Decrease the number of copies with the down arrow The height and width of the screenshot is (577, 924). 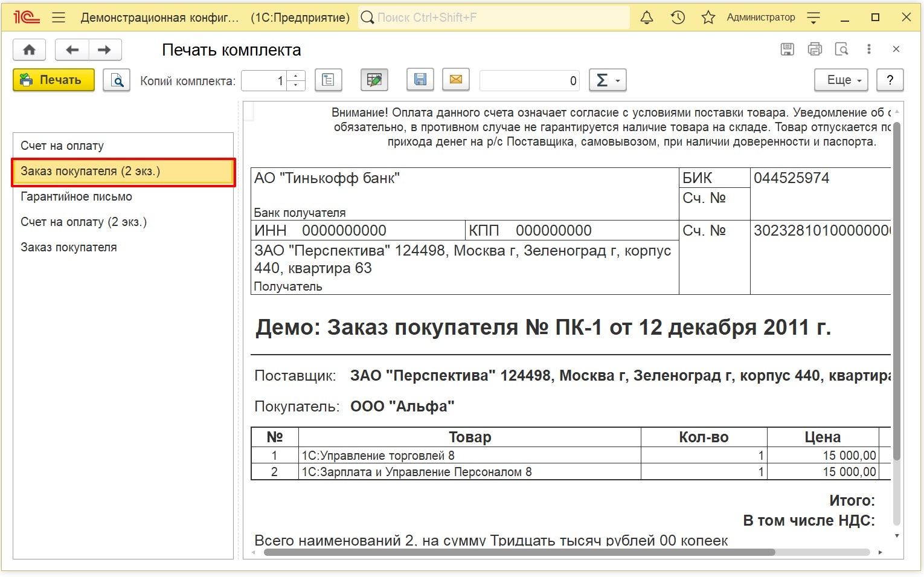click(296, 86)
